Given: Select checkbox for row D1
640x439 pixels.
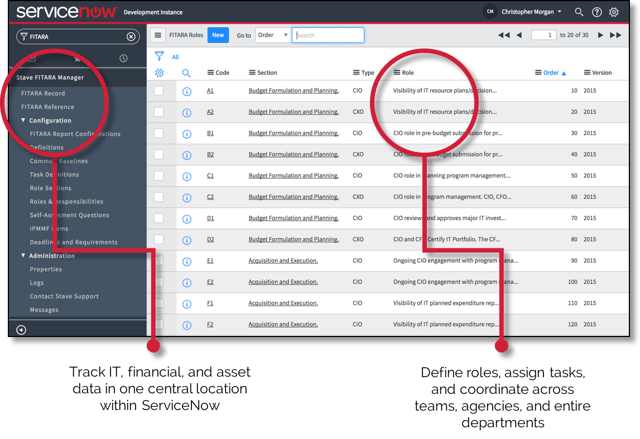Looking at the screenshot, I should (x=159, y=218).
